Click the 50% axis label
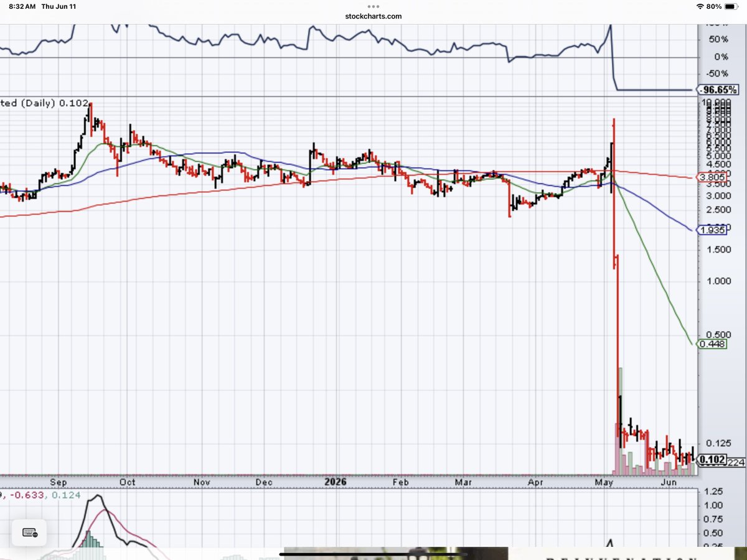The height and width of the screenshot is (560, 747). coord(719,39)
